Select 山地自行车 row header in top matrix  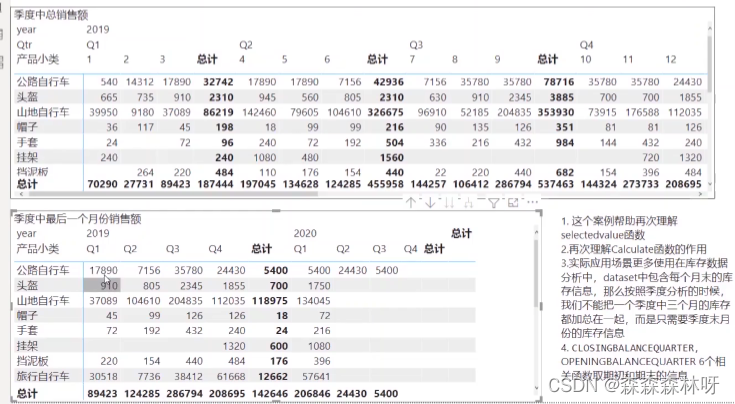[43, 112]
